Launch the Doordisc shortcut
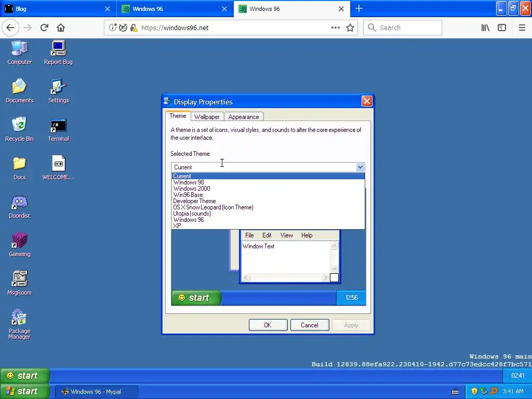Screen dimensions: 532x399 click(19, 206)
